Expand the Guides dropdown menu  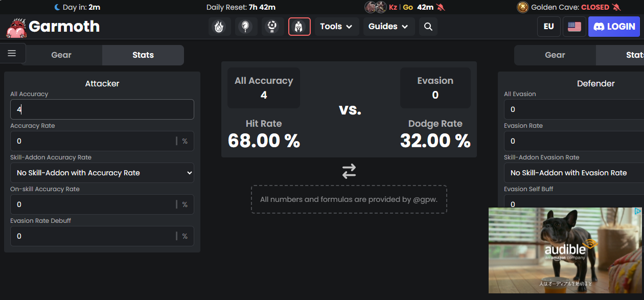(388, 27)
